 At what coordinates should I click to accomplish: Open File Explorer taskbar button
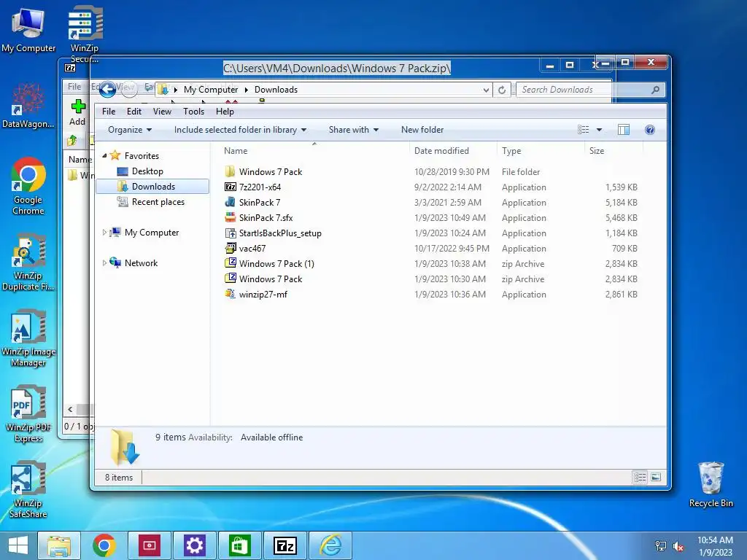click(x=58, y=545)
